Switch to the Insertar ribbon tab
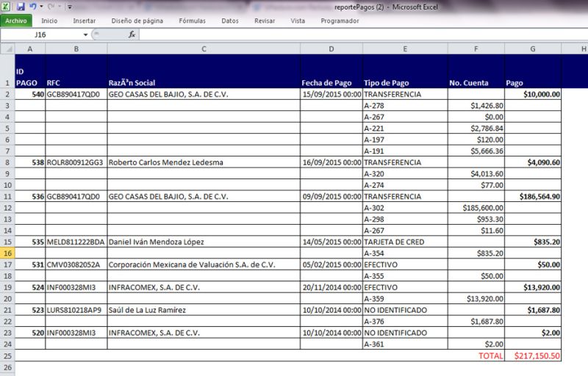This screenshot has width=588, height=376. pos(85,21)
